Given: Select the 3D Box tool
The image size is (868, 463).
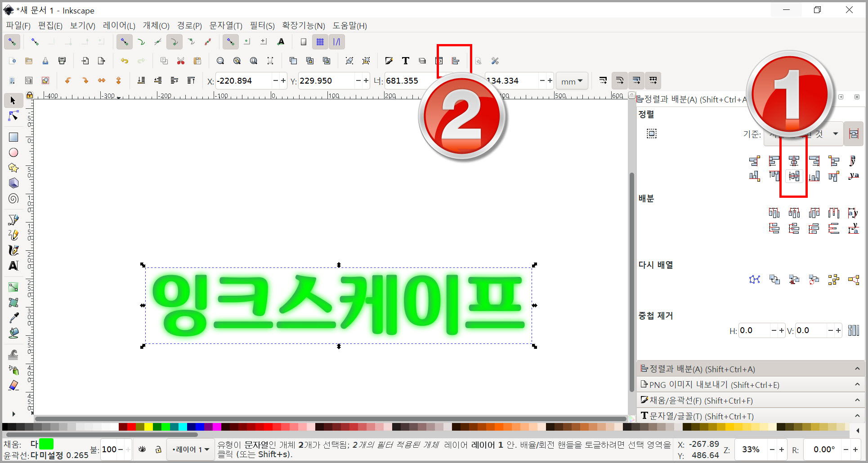Looking at the screenshot, I should pyautogui.click(x=13, y=183).
